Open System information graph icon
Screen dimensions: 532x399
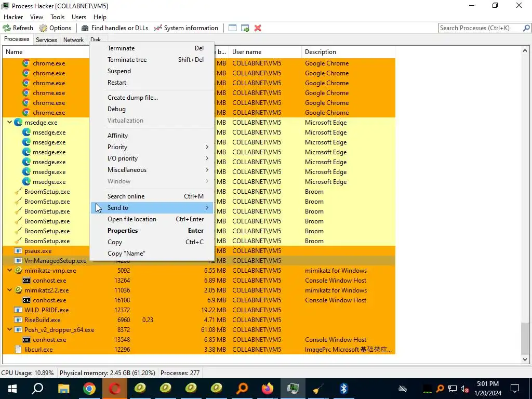pyautogui.click(x=158, y=28)
